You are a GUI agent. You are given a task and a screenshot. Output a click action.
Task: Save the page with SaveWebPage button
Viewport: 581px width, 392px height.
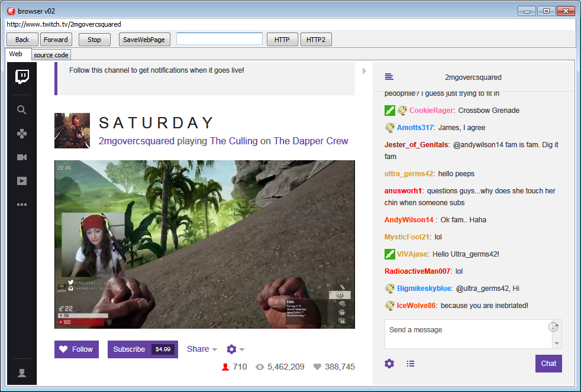pyautogui.click(x=144, y=40)
